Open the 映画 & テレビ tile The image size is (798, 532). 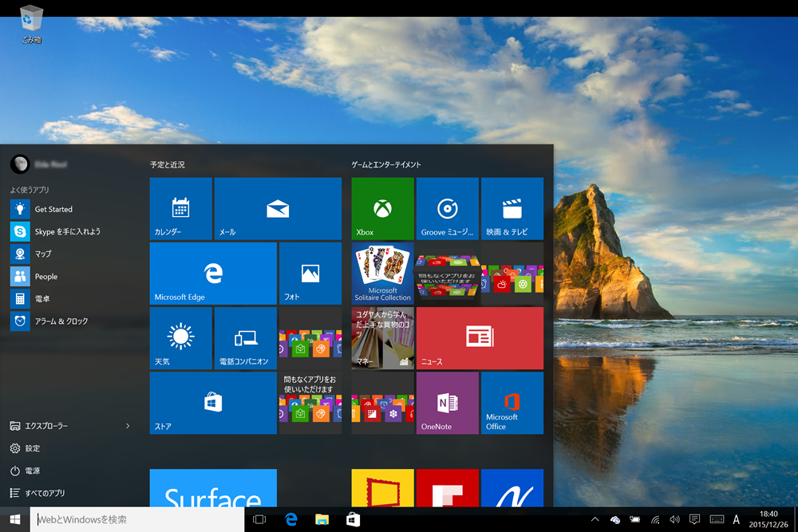(512, 208)
